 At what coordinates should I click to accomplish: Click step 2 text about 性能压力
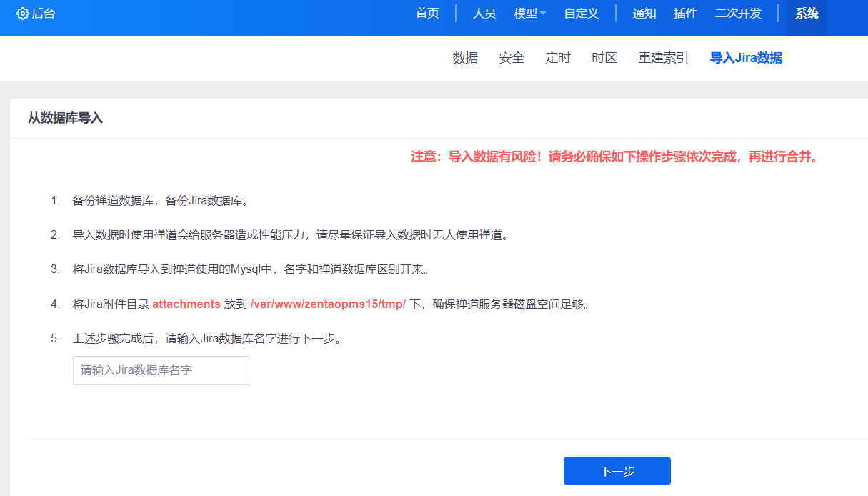point(291,235)
